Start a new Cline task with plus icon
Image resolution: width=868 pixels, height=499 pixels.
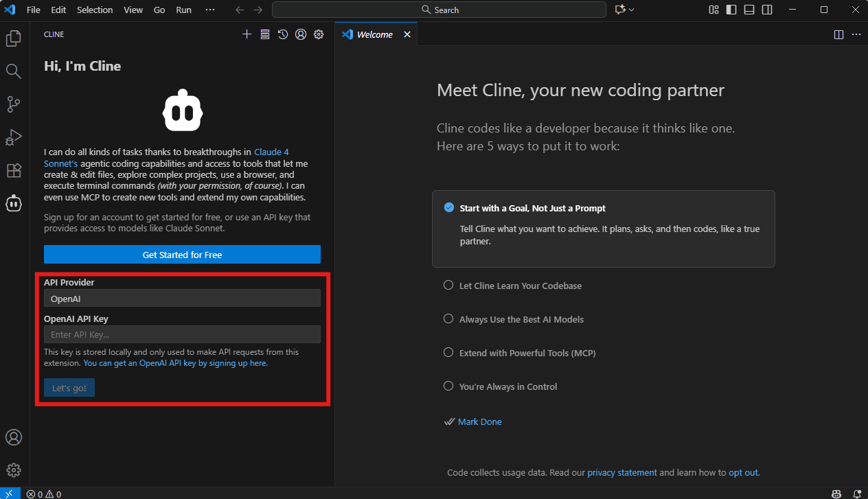[x=247, y=34]
